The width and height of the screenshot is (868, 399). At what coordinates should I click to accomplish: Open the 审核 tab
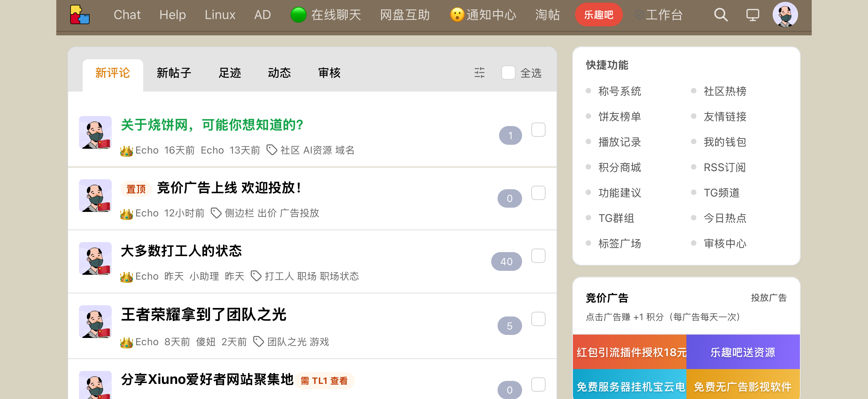tap(329, 73)
